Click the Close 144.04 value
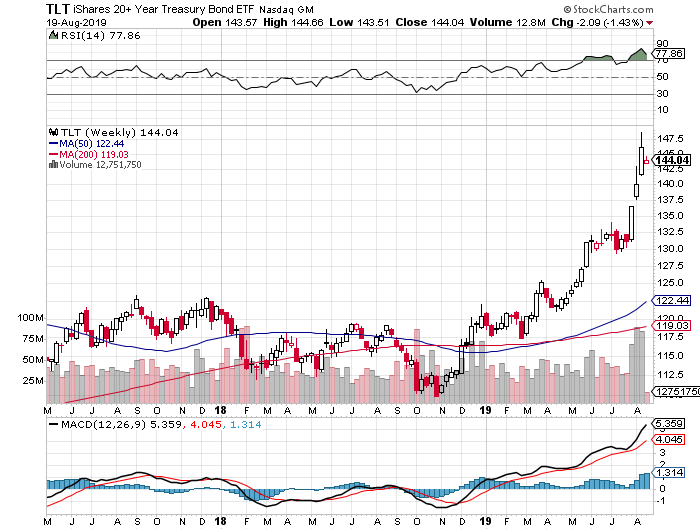Viewport: 700px width, 530px height. pyautogui.click(x=430, y=22)
